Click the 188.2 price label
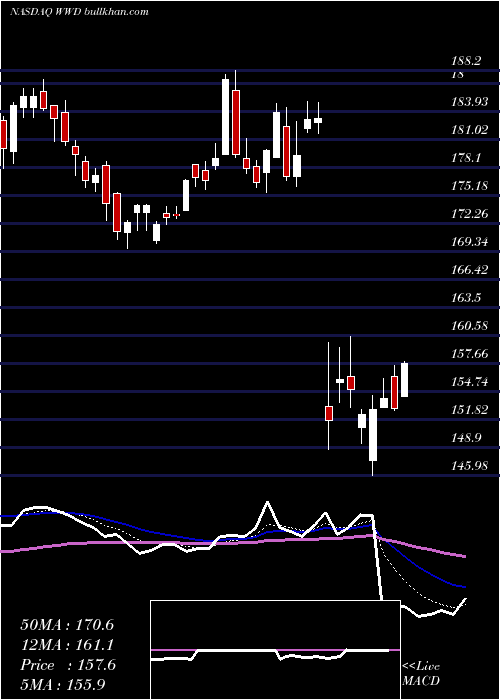The height and width of the screenshot is (700, 500). point(468,61)
